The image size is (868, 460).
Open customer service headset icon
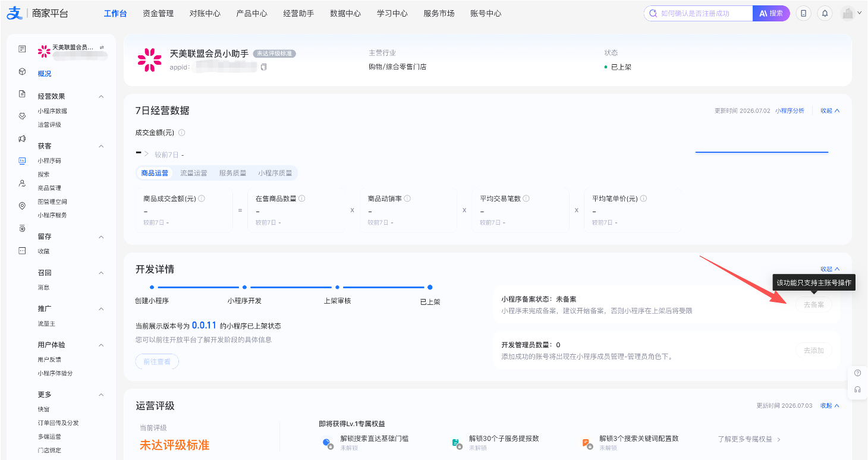click(857, 390)
